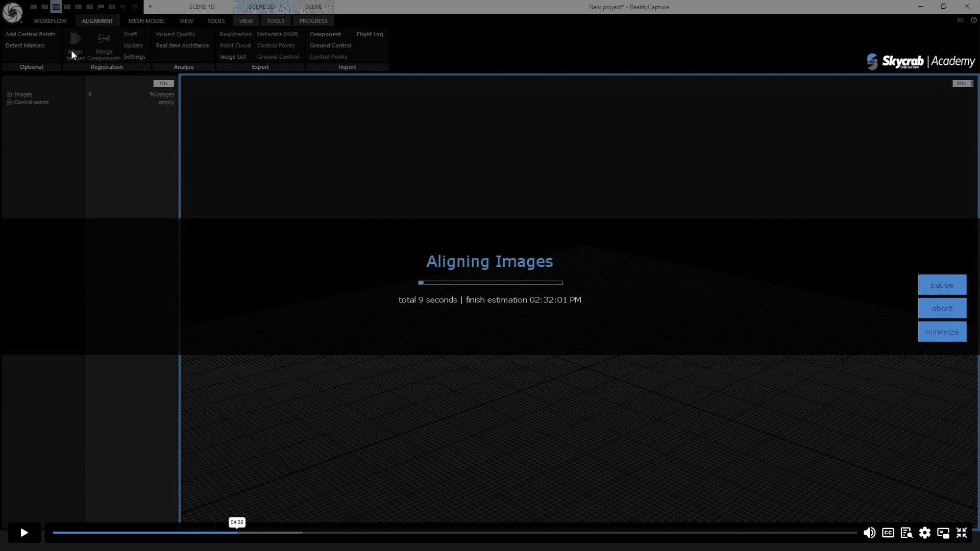This screenshot has width=980, height=551.
Task: Expand the Images tree node
Action: tap(9, 94)
